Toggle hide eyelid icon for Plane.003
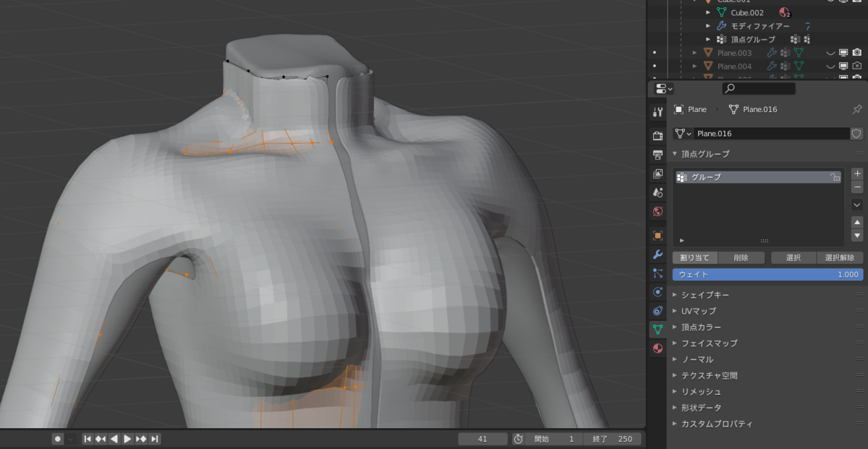 (x=830, y=53)
